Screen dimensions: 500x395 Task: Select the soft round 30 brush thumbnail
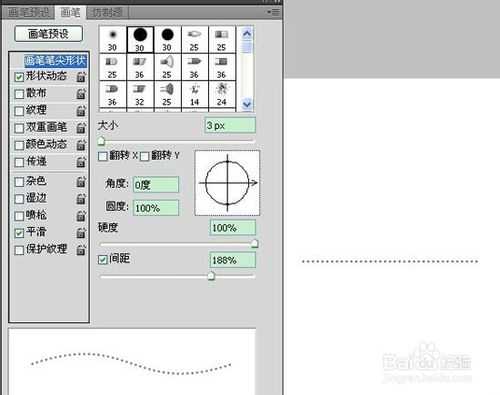(113, 40)
